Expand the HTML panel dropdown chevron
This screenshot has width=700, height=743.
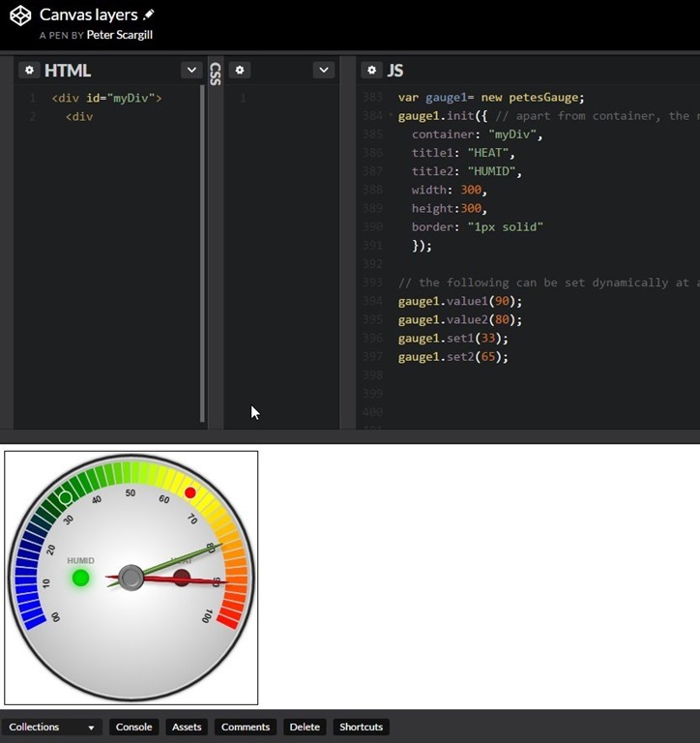[191, 71]
